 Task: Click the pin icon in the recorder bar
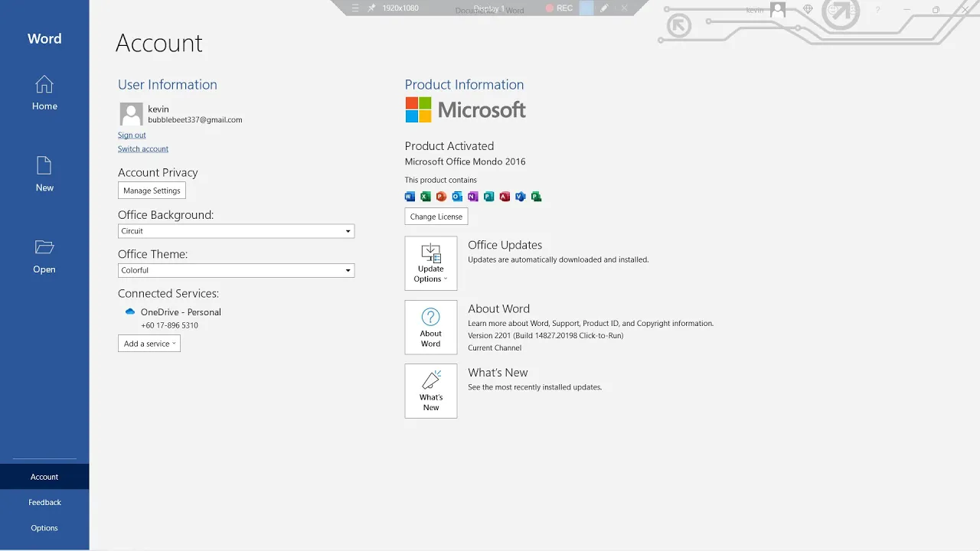371,8
